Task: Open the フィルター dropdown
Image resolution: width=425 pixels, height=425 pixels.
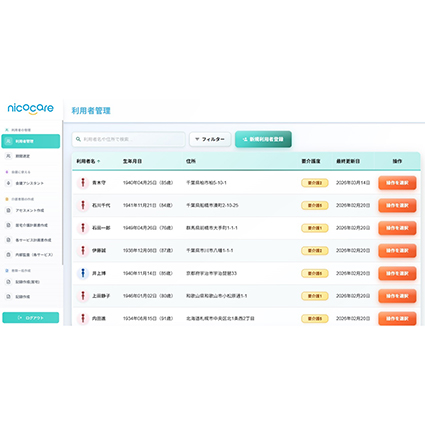Action: (x=210, y=139)
